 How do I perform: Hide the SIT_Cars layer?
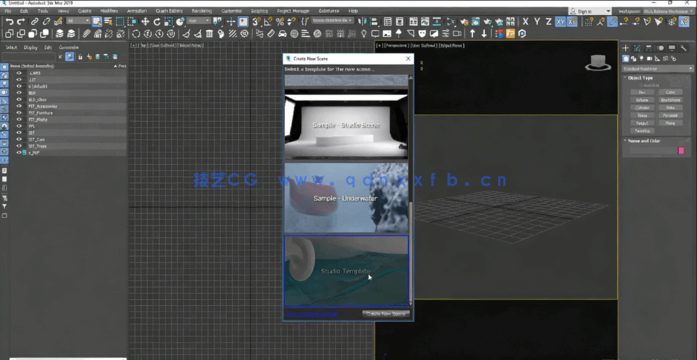pos(19,139)
